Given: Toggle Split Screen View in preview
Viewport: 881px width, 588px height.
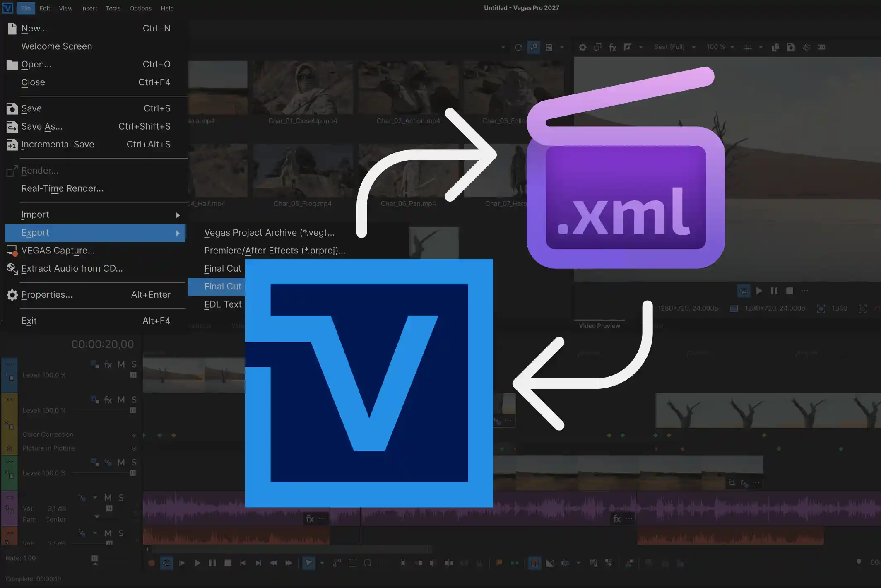Looking at the screenshot, I should click(x=628, y=47).
